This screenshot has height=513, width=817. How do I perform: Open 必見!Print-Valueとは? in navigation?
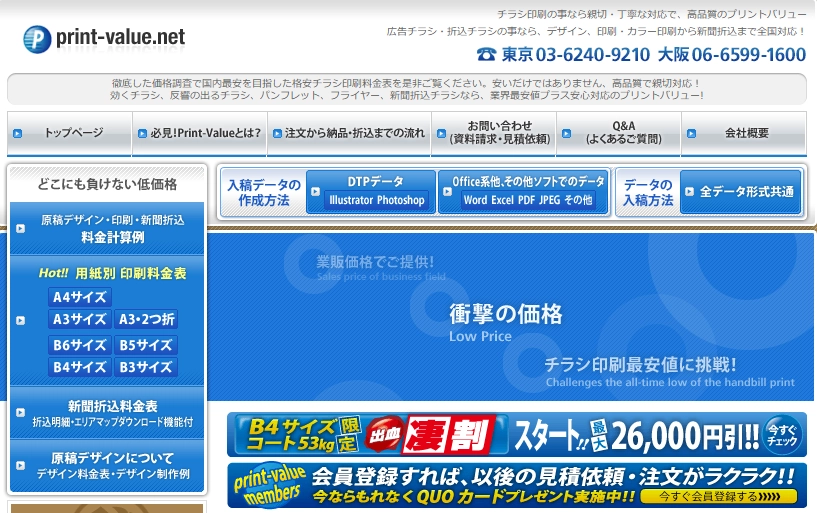(x=199, y=133)
